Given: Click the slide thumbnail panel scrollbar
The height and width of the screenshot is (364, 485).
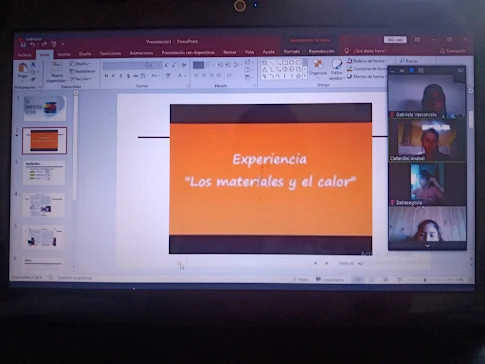Looking at the screenshot, I should click(75, 148).
